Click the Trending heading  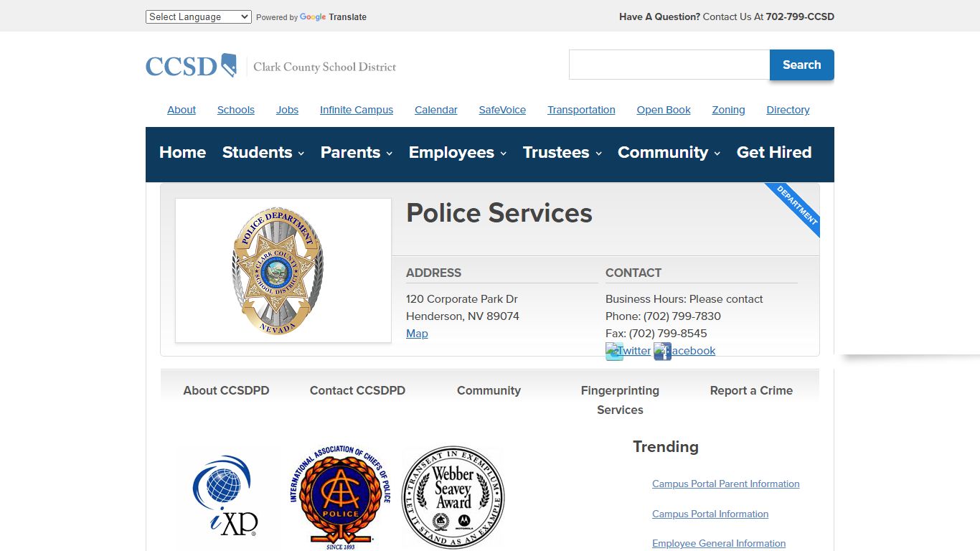click(666, 446)
